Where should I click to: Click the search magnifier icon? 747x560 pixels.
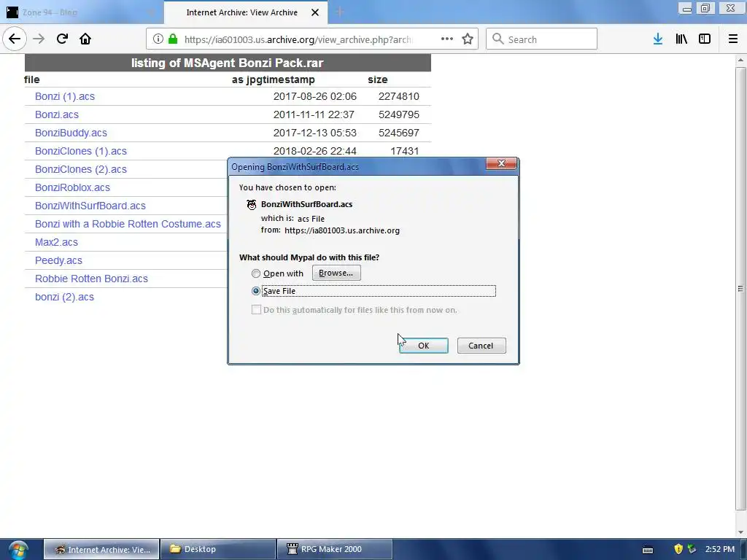[x=498, y=39]
